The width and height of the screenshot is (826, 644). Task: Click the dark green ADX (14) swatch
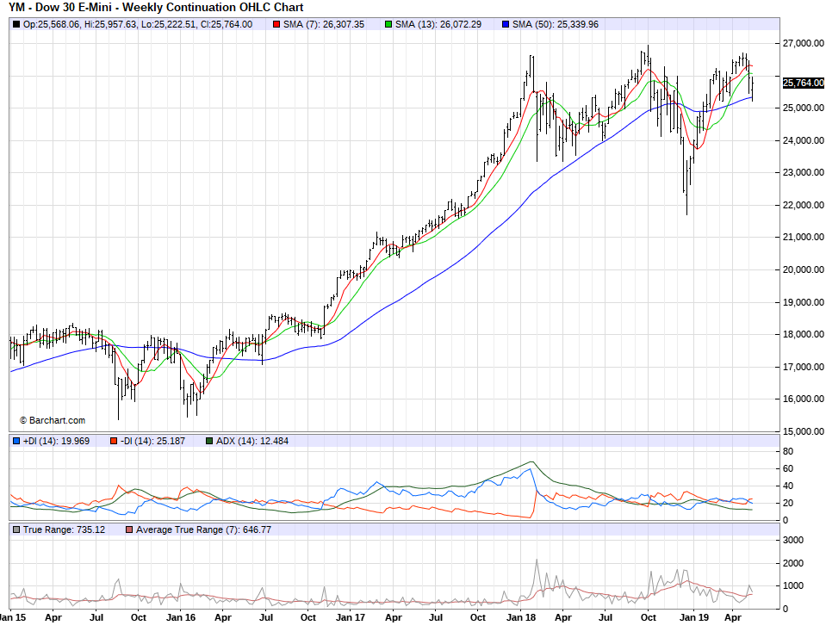(209, 442)
